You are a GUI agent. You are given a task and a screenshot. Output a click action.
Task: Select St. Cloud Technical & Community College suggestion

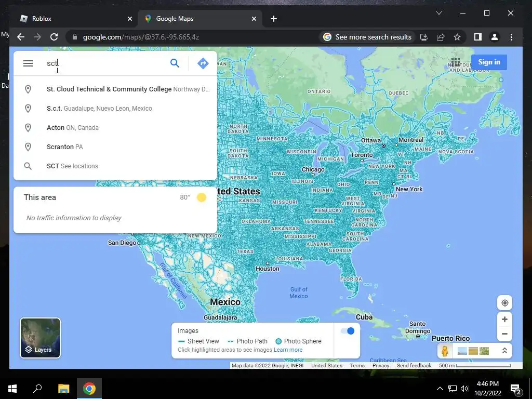pyautogui.click(x=115, y=89)
